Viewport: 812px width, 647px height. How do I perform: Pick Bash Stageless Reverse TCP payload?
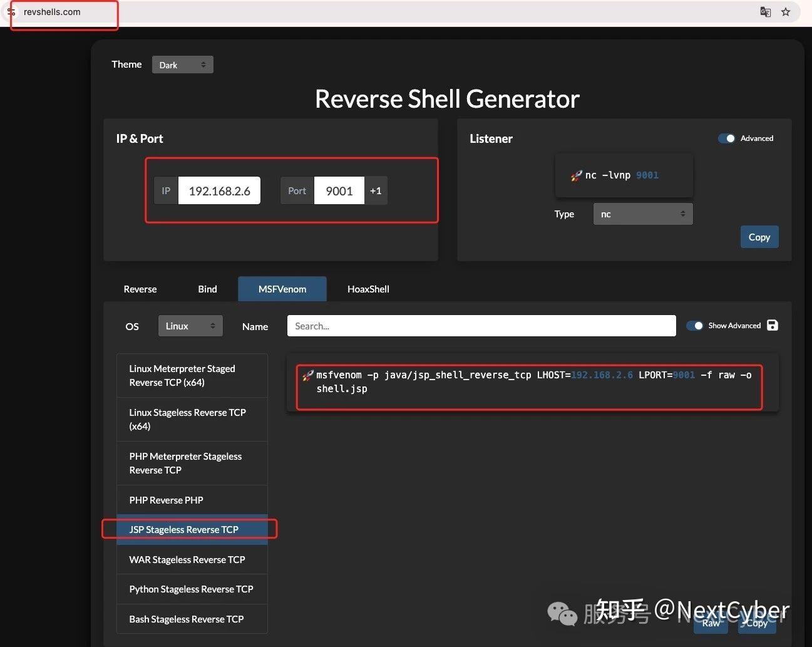click(192, 619)
